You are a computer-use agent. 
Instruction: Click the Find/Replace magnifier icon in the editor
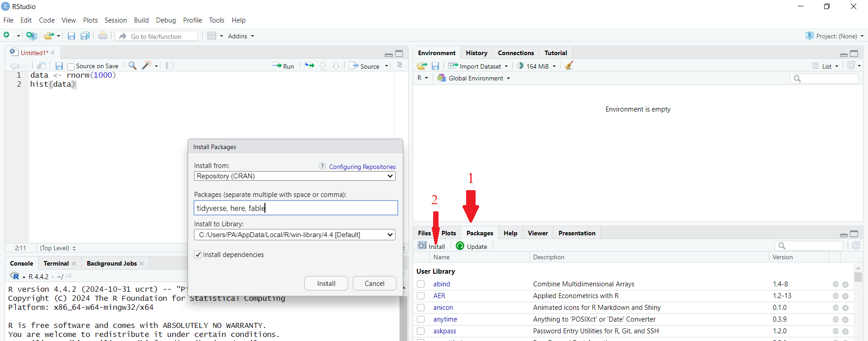(132, 65)
